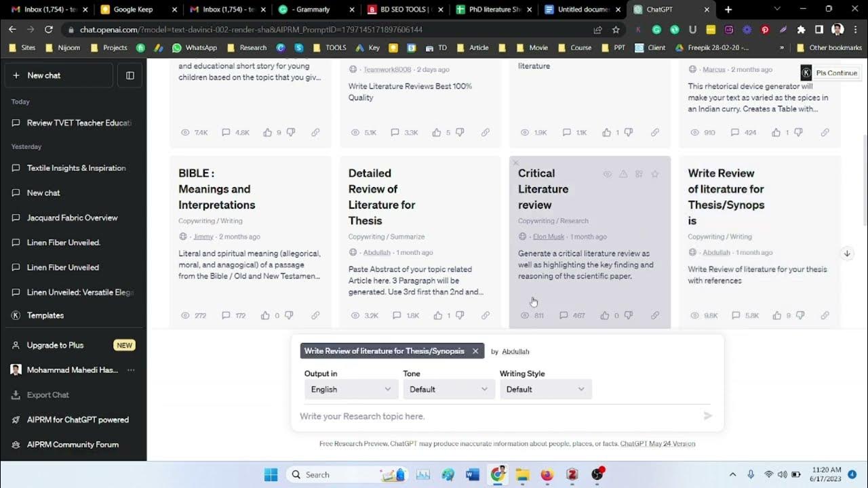This screenshot has height=488, width=868.
Task: Open author Jimmy's profile link
Action: pos(203,237)
